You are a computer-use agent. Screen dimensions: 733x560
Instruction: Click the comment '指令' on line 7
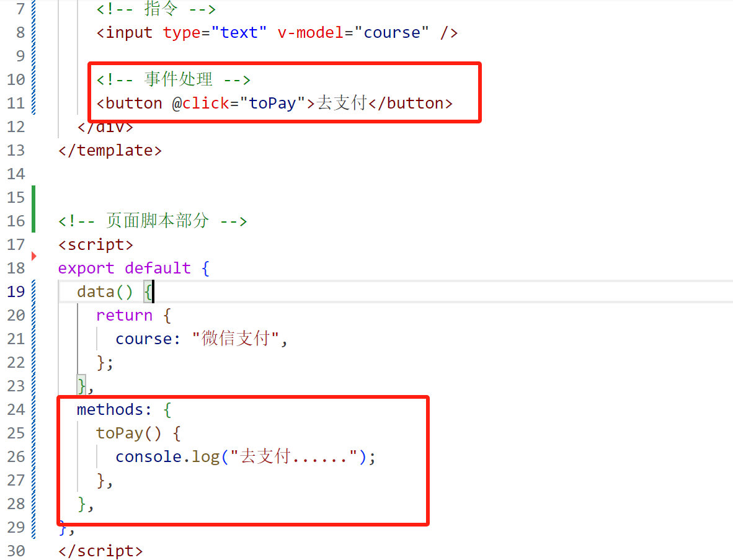(x=161, y=9)
